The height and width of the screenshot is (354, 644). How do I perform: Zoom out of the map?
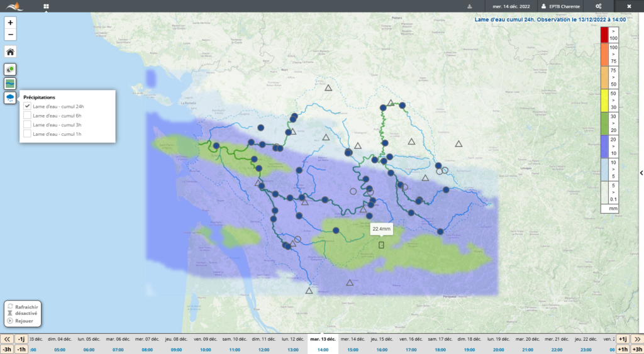tap(10, 34)
